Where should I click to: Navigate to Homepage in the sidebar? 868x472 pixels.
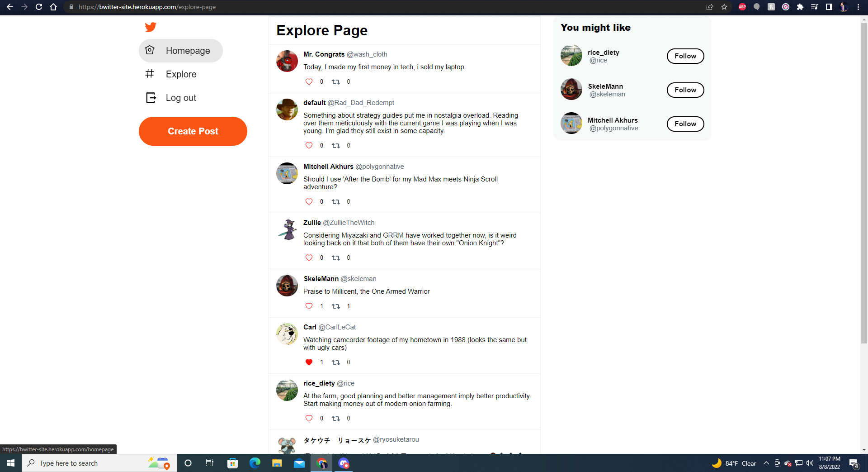coord(188,50)
